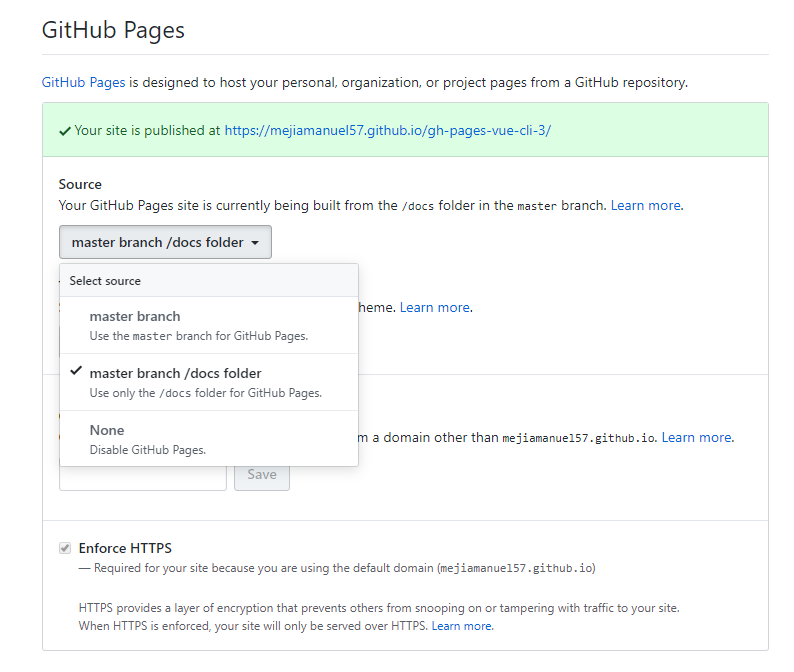Image resolution: width=794 pixels, height=672 pixels.
Task: Click the green published checkmark icon
Action: click(65, 132)
